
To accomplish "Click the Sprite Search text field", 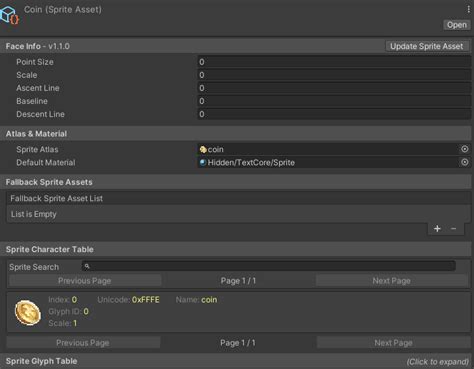I will [269, 266].
